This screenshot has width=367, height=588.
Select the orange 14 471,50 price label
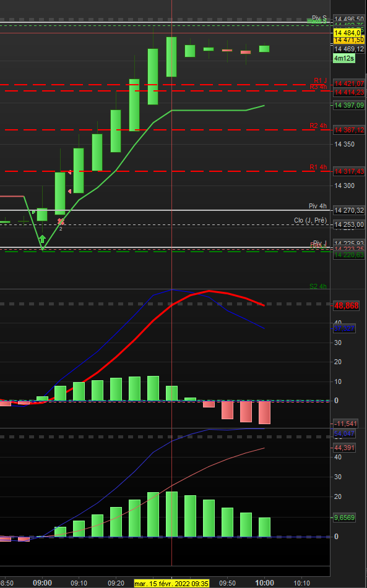coord(348,40)
